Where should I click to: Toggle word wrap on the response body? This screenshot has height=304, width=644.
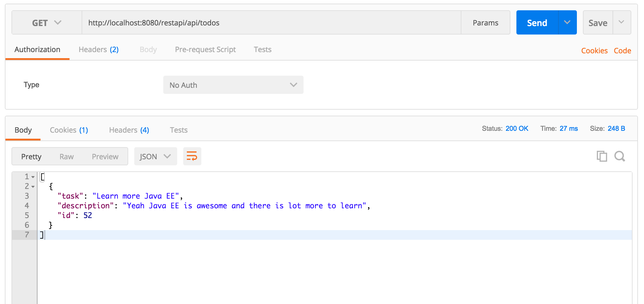(192, 156)
